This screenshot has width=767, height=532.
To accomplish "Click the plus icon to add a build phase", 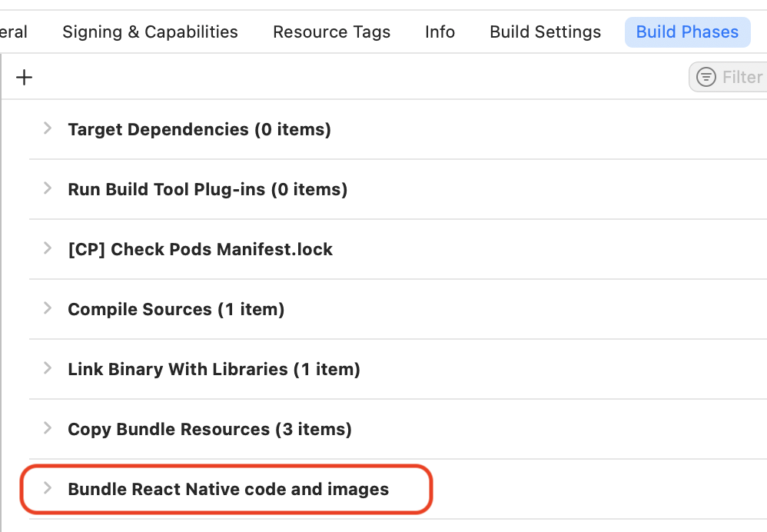I will 24,77.
